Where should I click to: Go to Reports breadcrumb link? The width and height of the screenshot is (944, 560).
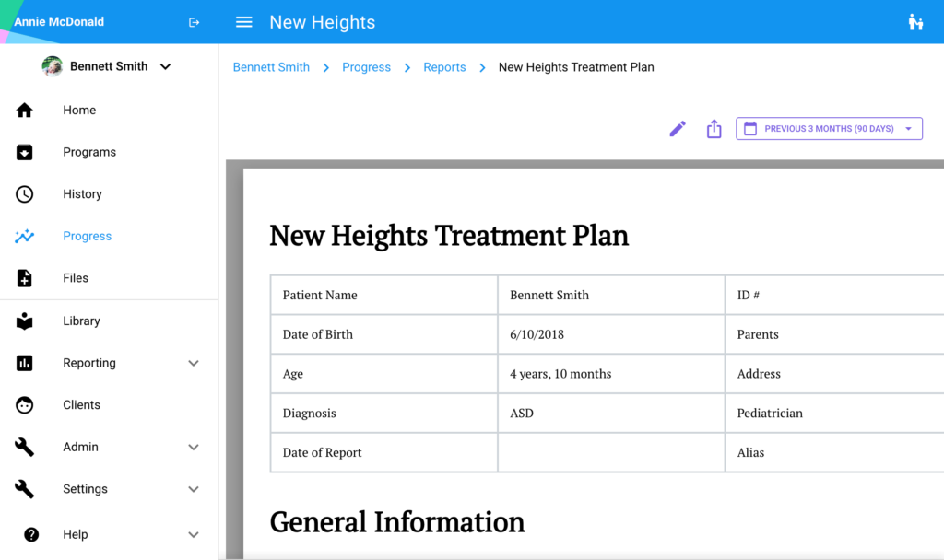(x=444, y=67)
